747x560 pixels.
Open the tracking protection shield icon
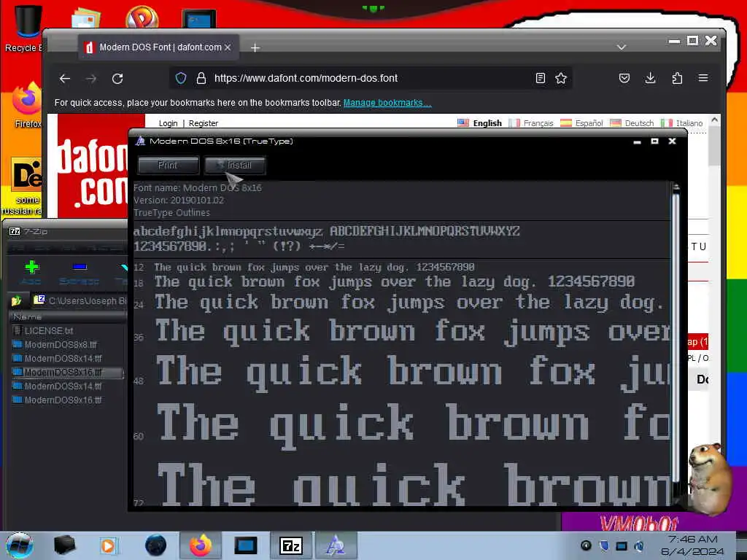tap(181, 78)
